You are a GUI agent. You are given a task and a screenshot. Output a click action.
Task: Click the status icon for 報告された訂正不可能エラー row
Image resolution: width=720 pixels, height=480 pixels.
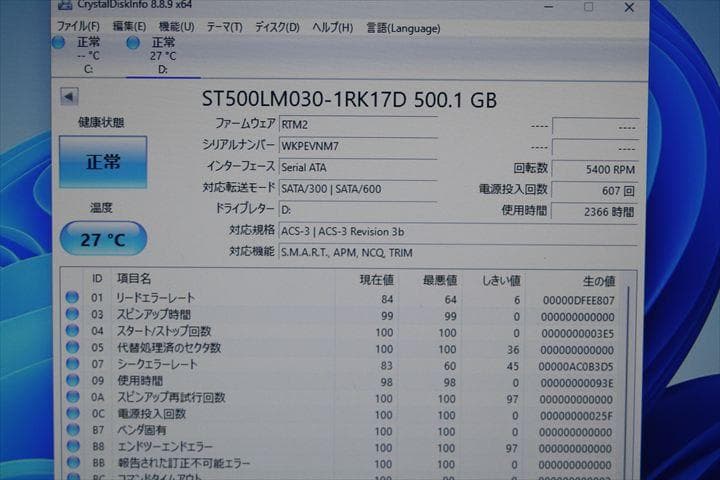pyautogui.click(x=73, y=463)
